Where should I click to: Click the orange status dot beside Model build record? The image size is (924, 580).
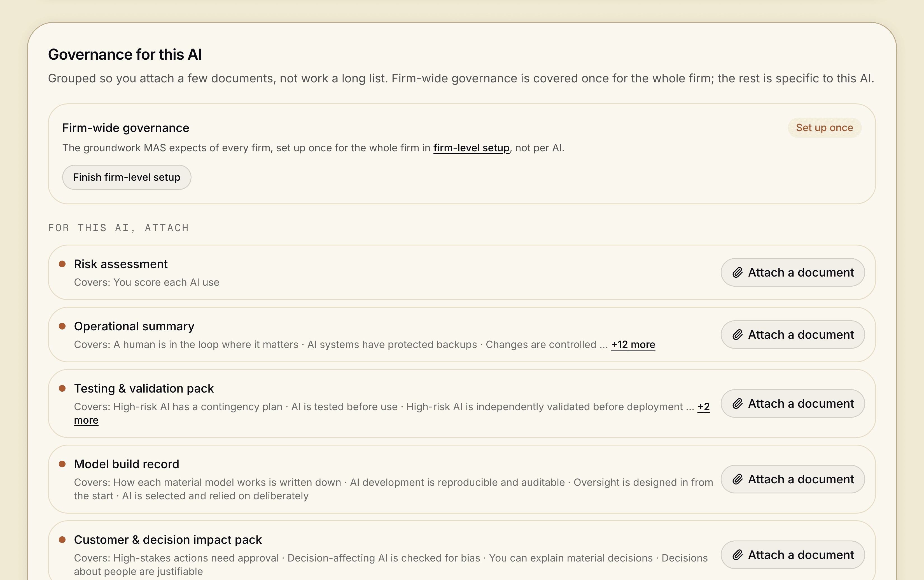click(62, 464)
